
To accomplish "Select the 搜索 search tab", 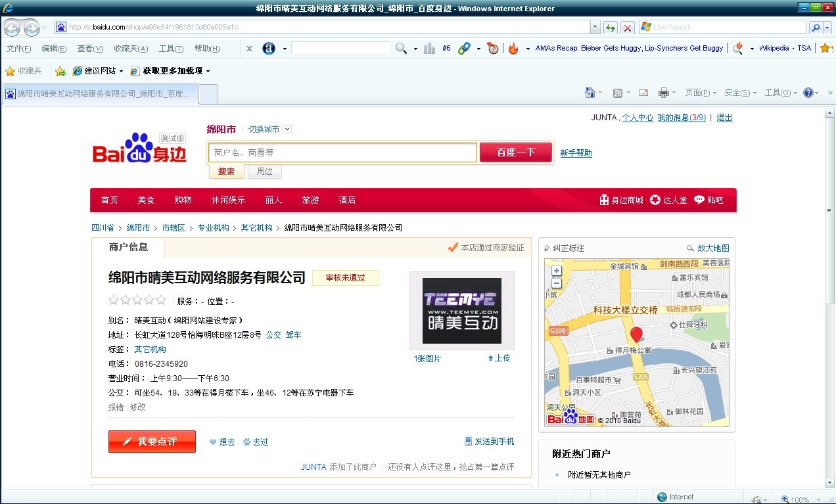I will click(226, 172).
